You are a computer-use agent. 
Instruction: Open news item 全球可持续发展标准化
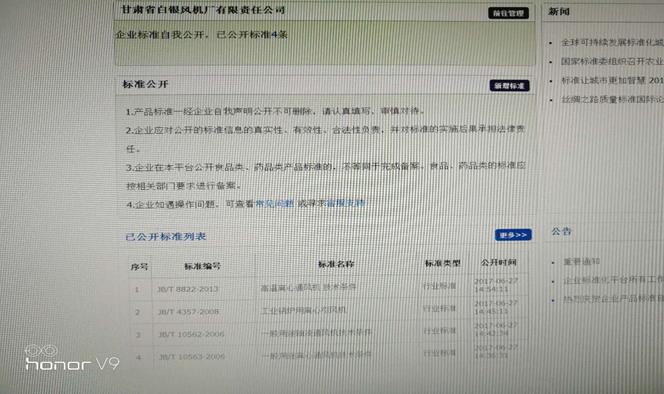[x=612, y=42]
